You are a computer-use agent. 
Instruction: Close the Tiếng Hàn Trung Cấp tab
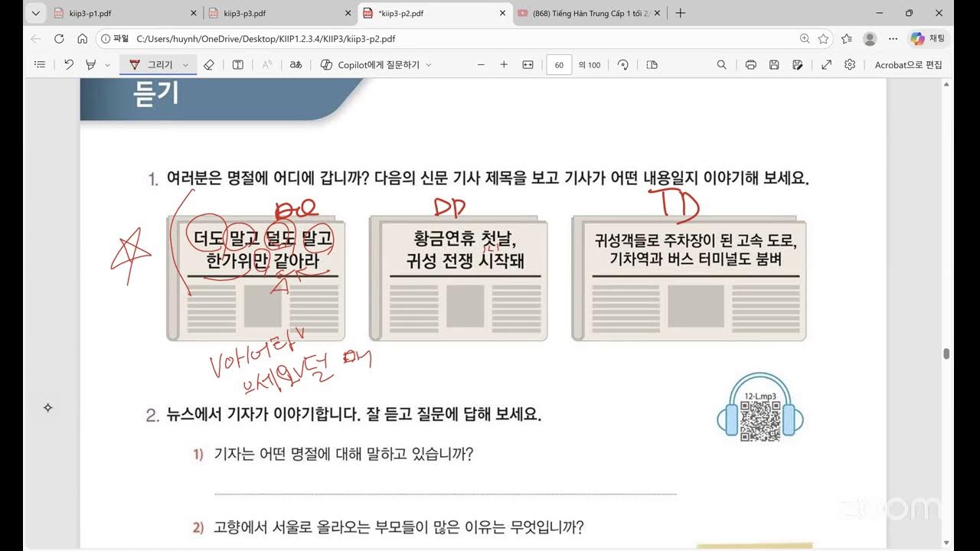tap(658, 13)
